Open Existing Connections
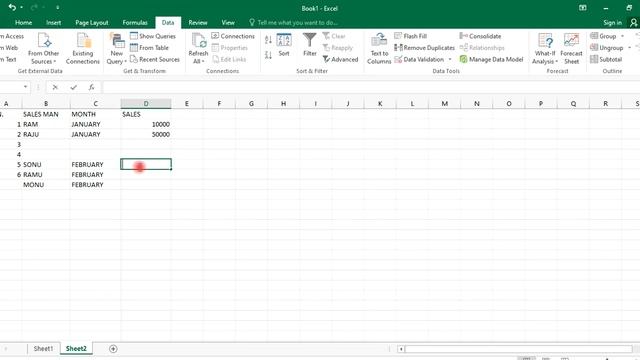Viewport: 640px width, 360px height. [x=82, y=49]
